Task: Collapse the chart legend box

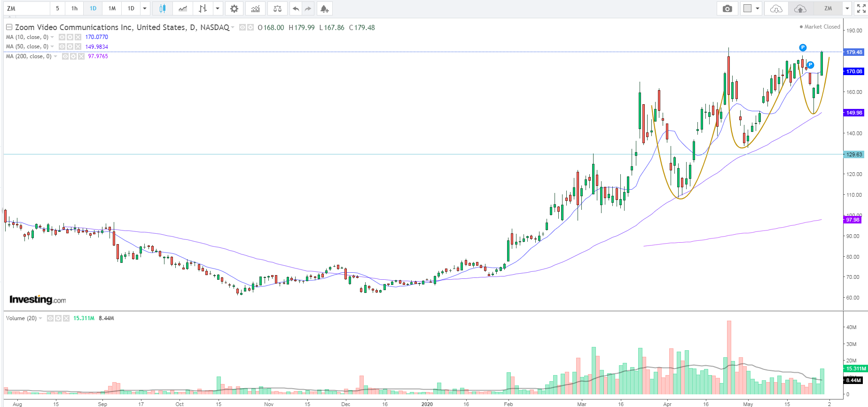Action: tap(9, 27)
